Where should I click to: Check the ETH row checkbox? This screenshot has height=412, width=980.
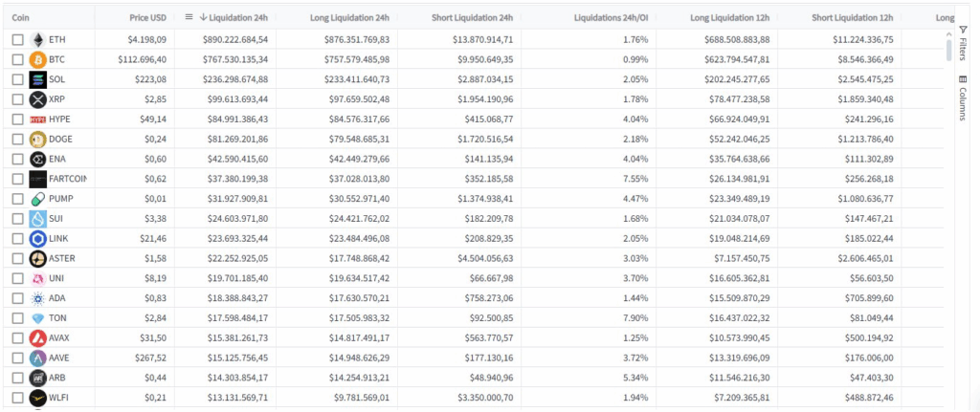click(x=17, y=39)
